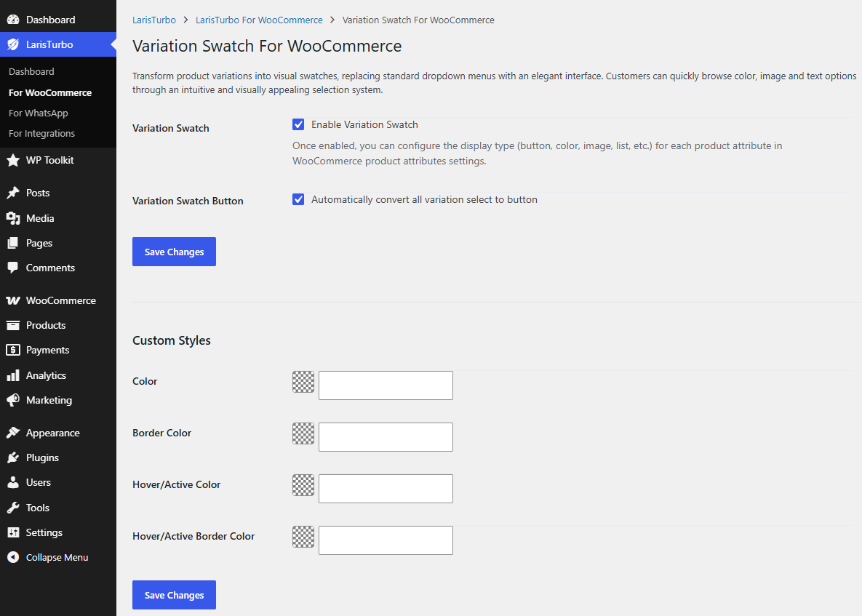The width and height of the screenshot is (862, 616).
Task: Click the Appearance paintbrush icon
Action: [13, 433]
